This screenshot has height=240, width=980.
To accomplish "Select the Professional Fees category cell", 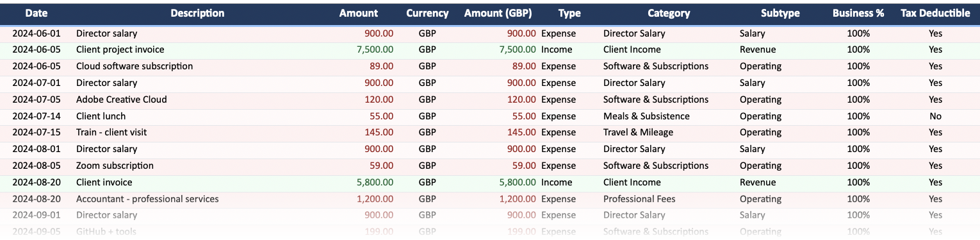I will [x=639, y=199].
